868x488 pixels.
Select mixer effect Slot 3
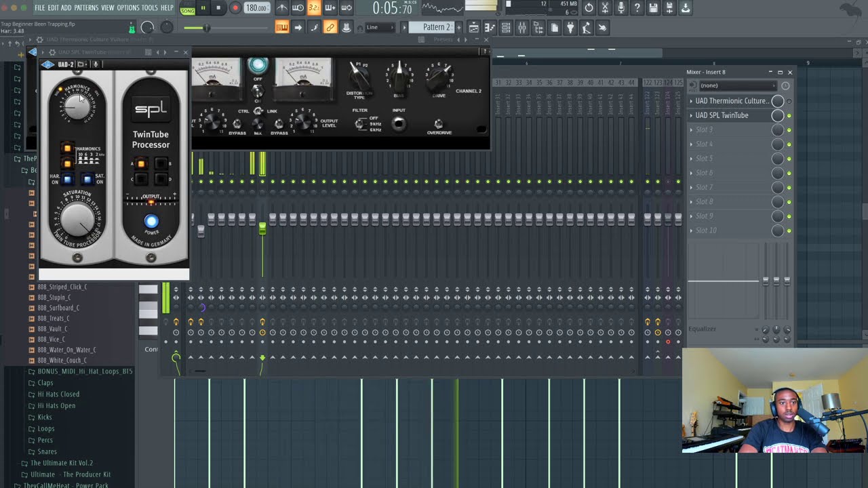(x=729, y=129)
